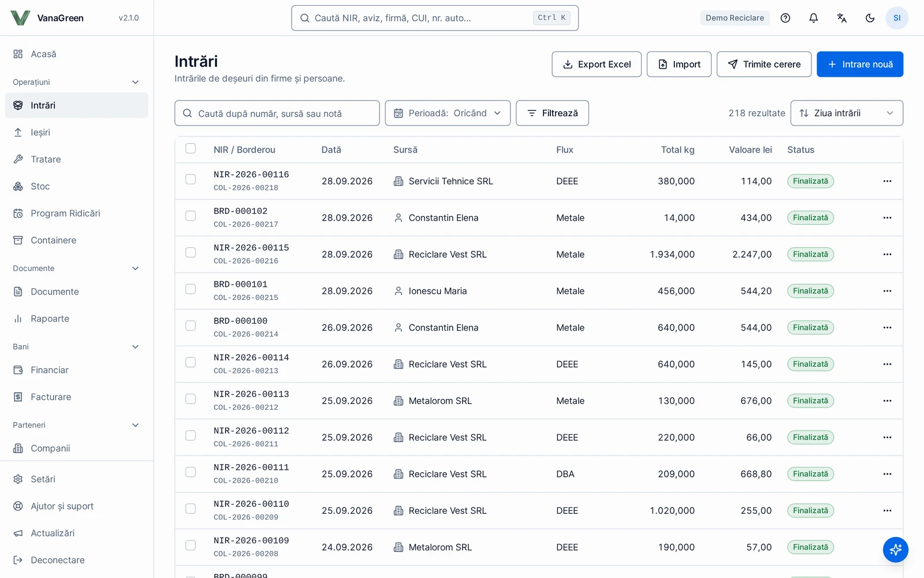924x578 pixels.
Task: Open the Filtrează filter button
Action: (x=552, y=113)
